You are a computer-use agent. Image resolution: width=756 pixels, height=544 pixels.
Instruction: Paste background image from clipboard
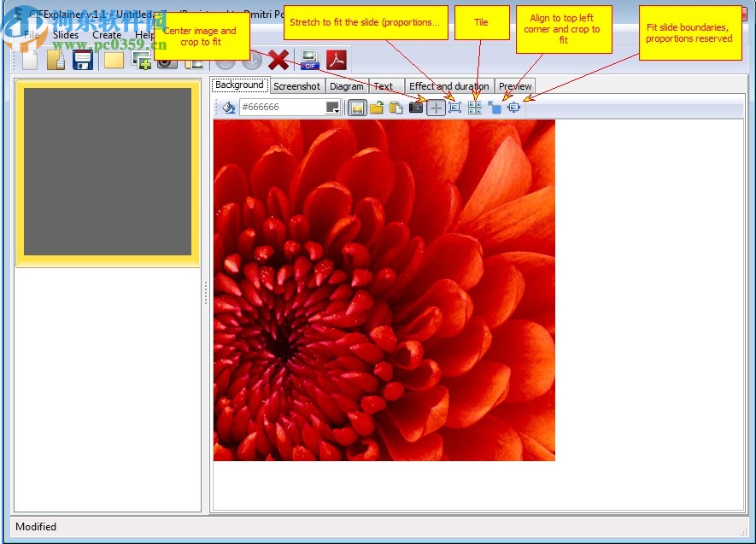tap(396, 108)
